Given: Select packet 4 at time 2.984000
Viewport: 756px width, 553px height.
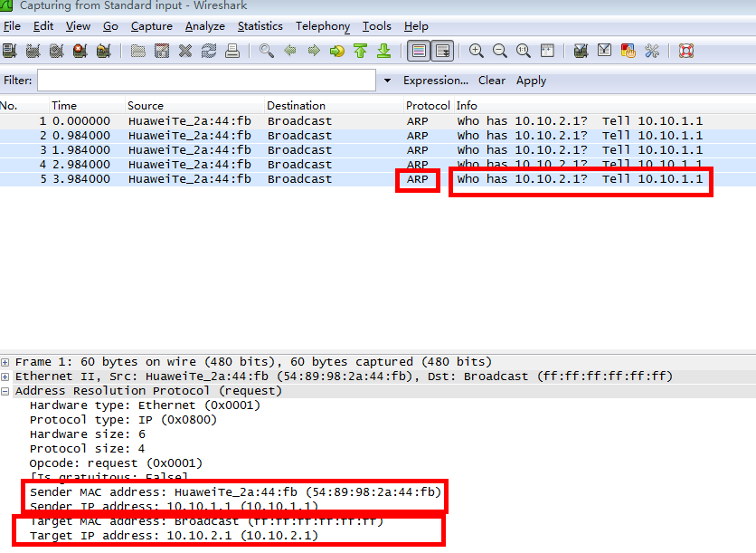Looking at the screenshot, I should (378, 165).
